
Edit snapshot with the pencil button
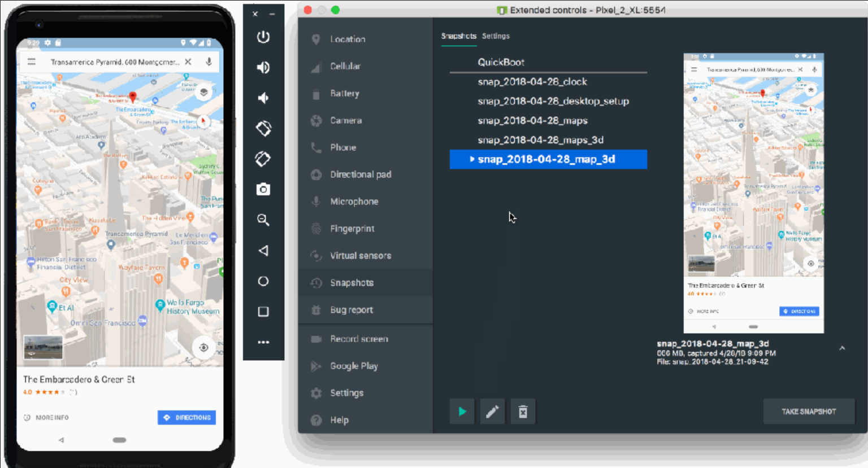(492, 412)
